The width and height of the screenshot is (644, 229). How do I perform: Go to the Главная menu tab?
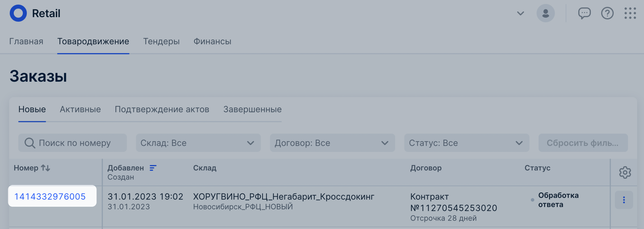point(26,41)
